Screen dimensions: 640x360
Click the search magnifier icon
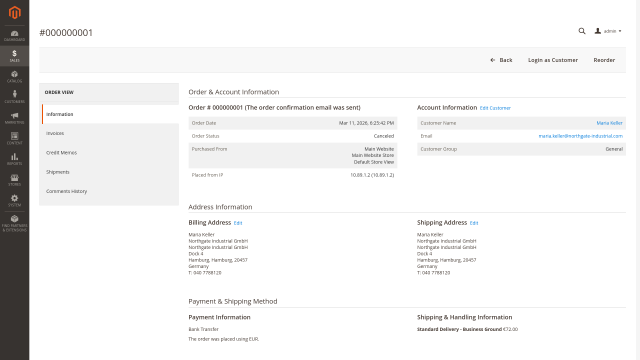(582, 31)
